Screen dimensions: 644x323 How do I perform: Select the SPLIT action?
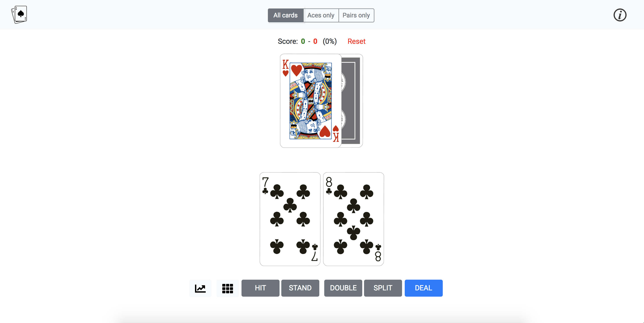pos(383,288)
